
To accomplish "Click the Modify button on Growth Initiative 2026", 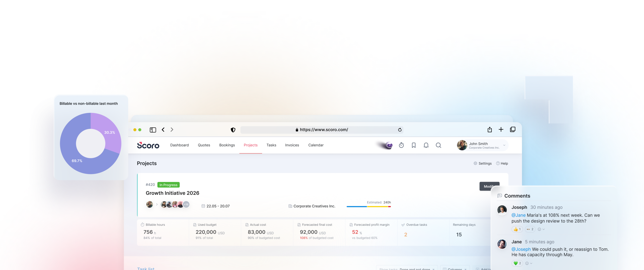I will pos(489,186).
